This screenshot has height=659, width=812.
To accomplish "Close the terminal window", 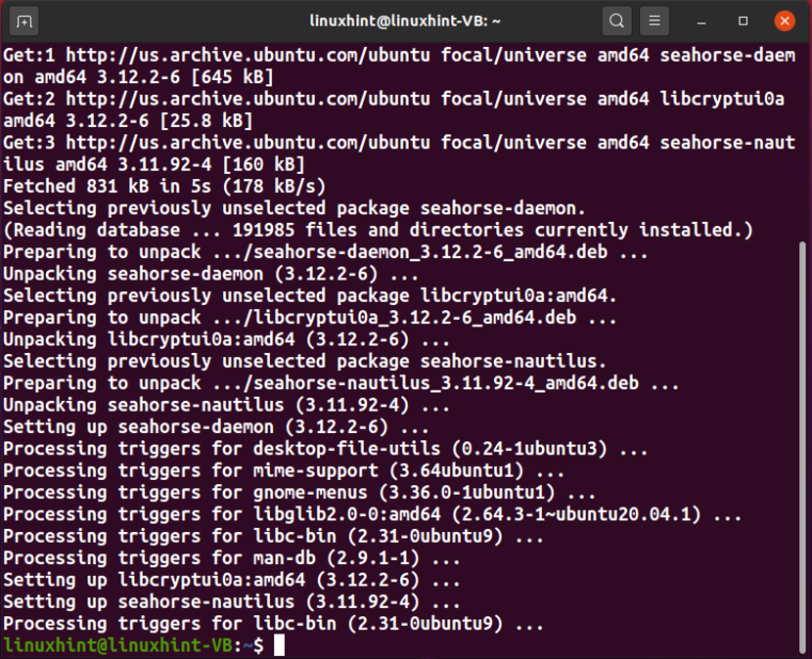I will [785, 22].
